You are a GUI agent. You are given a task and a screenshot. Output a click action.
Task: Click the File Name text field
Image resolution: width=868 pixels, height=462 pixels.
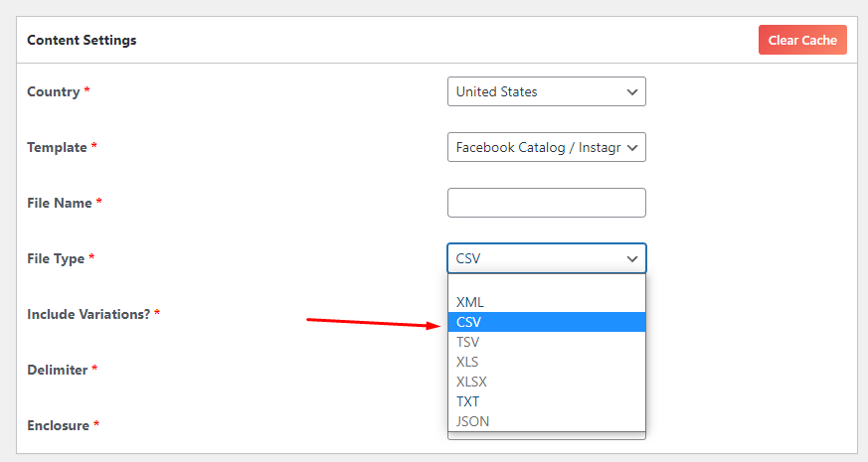546,203
